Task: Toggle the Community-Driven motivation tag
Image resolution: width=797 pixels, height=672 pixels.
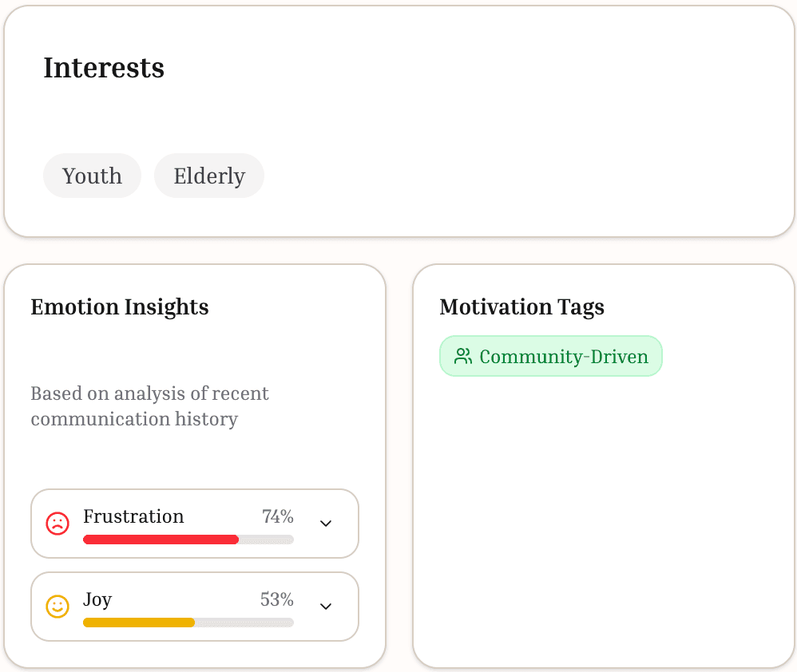Action: 550,356
